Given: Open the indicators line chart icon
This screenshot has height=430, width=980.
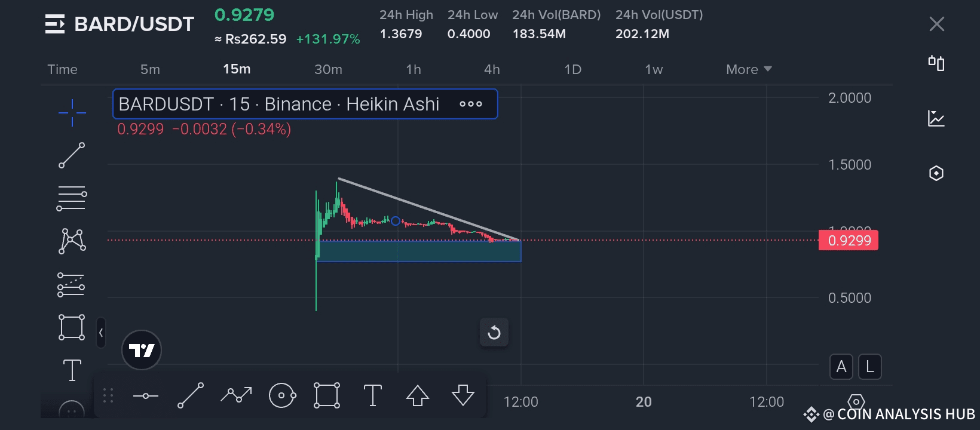Looking at the screenshot, I should coord(936,118).
